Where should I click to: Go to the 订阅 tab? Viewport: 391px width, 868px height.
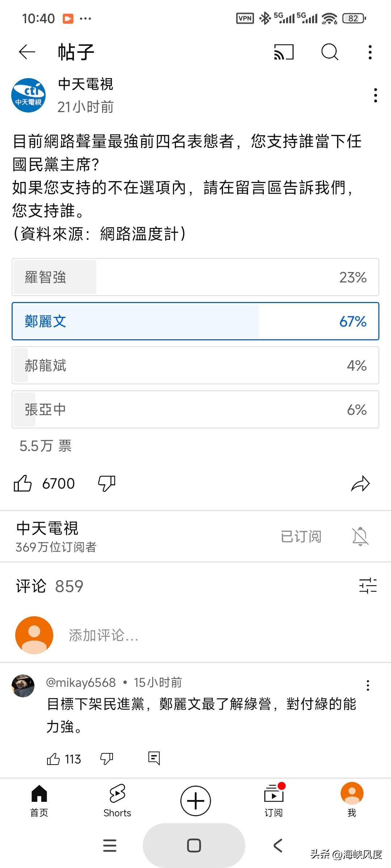pos(274,801)
